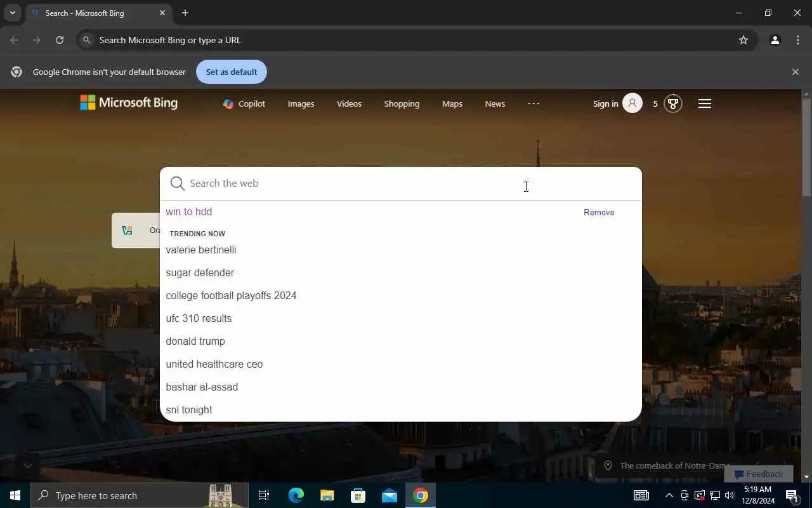812x508 pixels.
Task: Click the rewards points count 5
Action: pos(655,104)
